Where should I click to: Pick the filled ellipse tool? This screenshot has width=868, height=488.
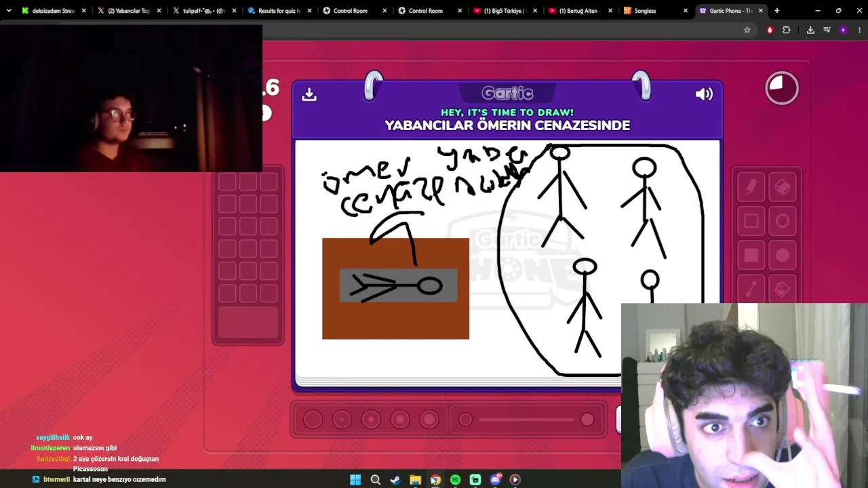(783, 256)
